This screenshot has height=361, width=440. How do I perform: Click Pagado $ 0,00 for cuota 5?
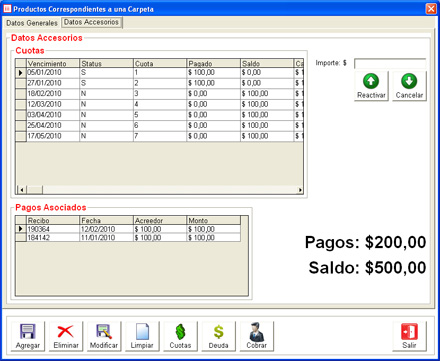tap(214, 115)
